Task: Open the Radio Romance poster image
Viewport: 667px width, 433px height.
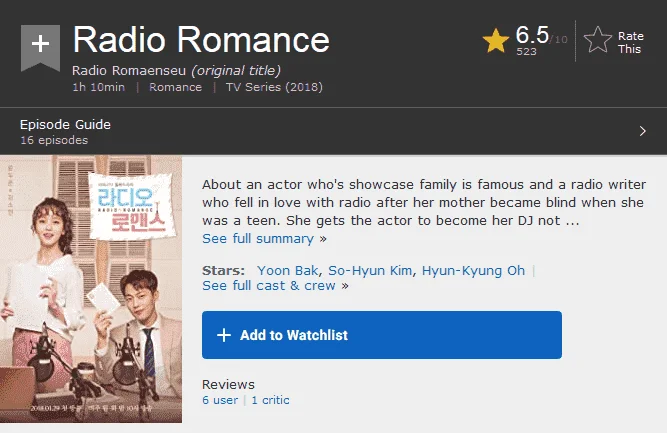Action: pos(91,289)
